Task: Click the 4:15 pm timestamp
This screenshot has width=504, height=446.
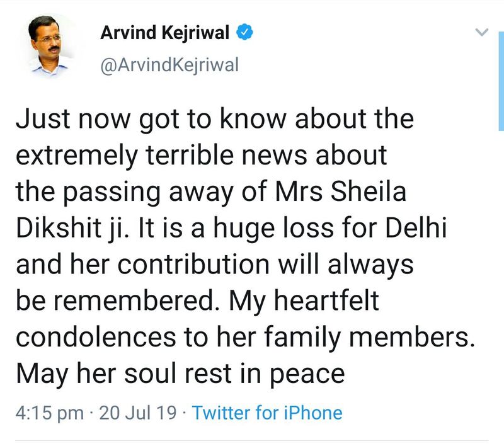Action: point(49,413)
